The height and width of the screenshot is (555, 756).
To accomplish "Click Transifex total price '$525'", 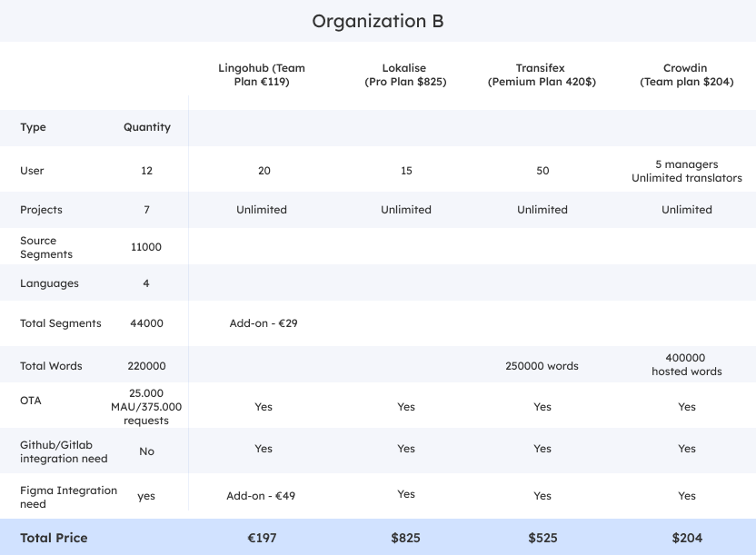I will coord(542,538).
